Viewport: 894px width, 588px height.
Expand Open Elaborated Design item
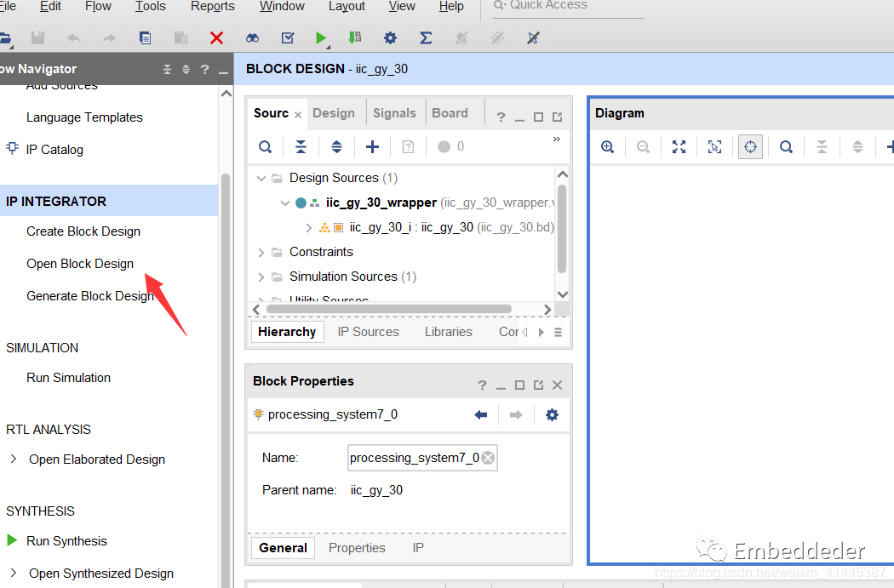pyautogui.click(x=13, y=459)
